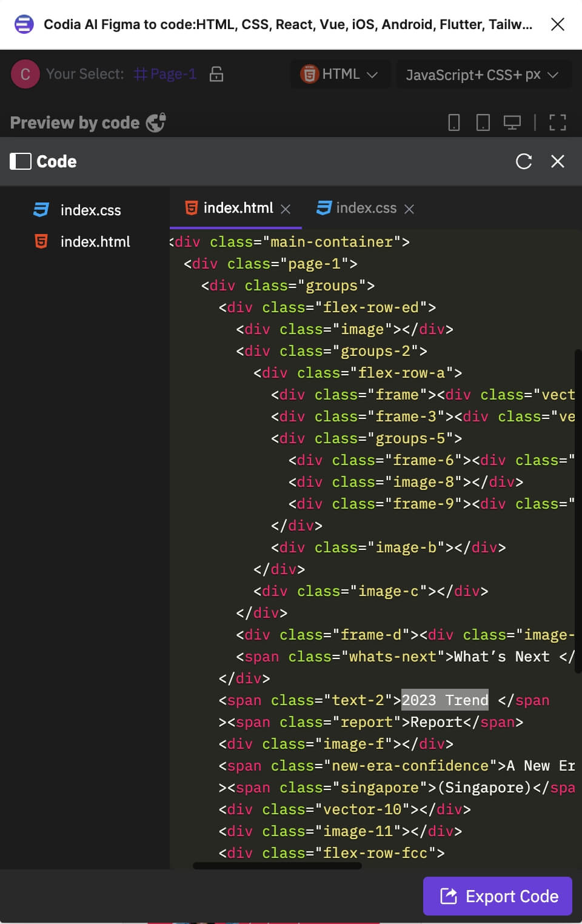This screenshot has height=924, width=582.
Task: Click the globe icon next to Preview by code
Action: pos(156,122)
